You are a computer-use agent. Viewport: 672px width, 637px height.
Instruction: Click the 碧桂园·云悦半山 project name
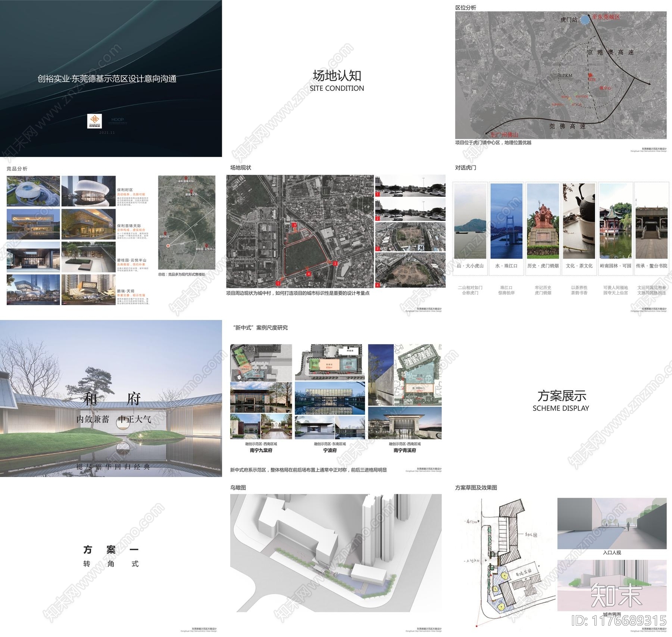point(131,260)
